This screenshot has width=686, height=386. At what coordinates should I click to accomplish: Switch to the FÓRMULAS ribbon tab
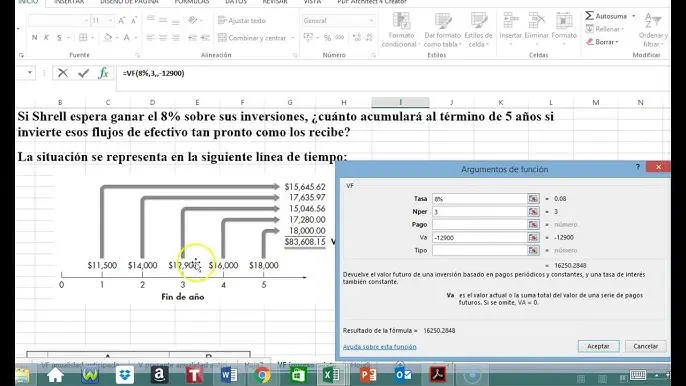pos(192,2)
